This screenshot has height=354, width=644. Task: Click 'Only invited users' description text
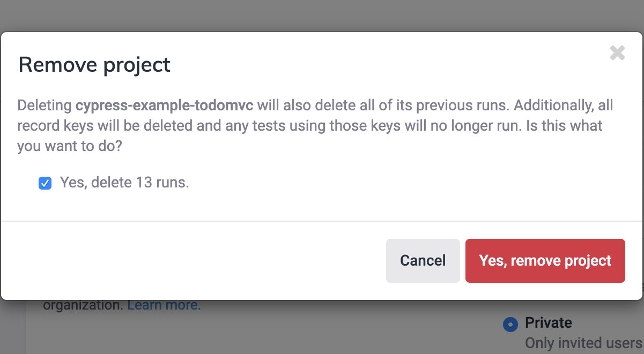[583, 343]
